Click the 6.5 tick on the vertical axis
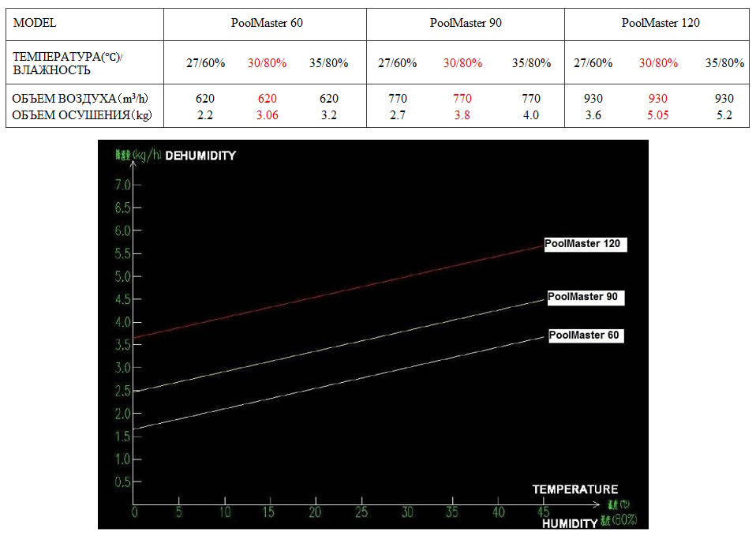This screenshot has height=536, width=756. pos(122,208)
